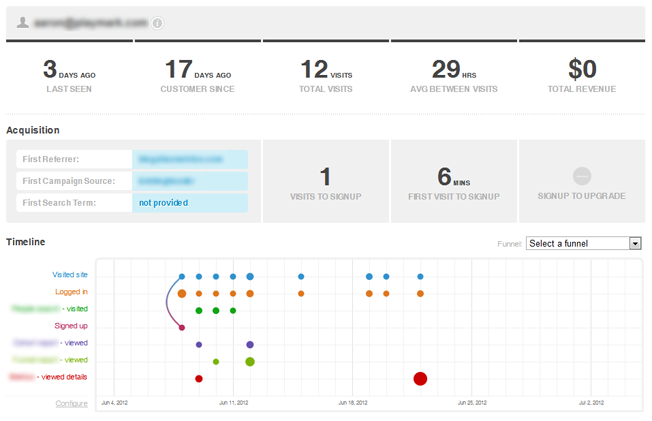Click the Jun 25, 2012 axis label
The height and width of the screenshot is (421, 652).
coord(472,403)
